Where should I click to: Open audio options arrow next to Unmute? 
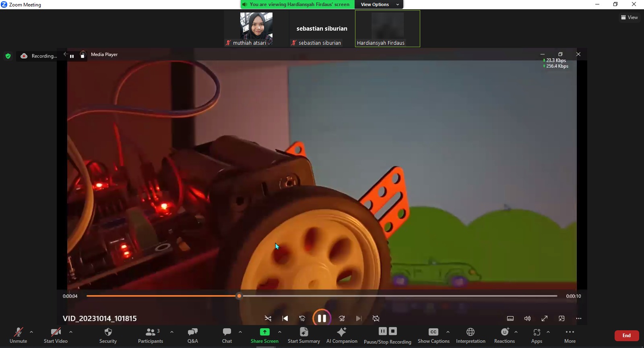(x=31, y=332)
